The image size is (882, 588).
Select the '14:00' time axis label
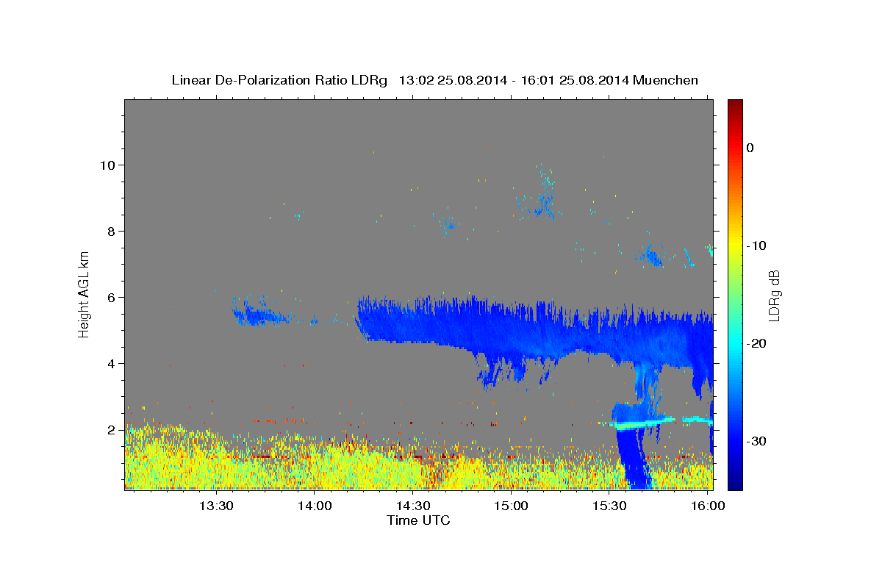315,506
